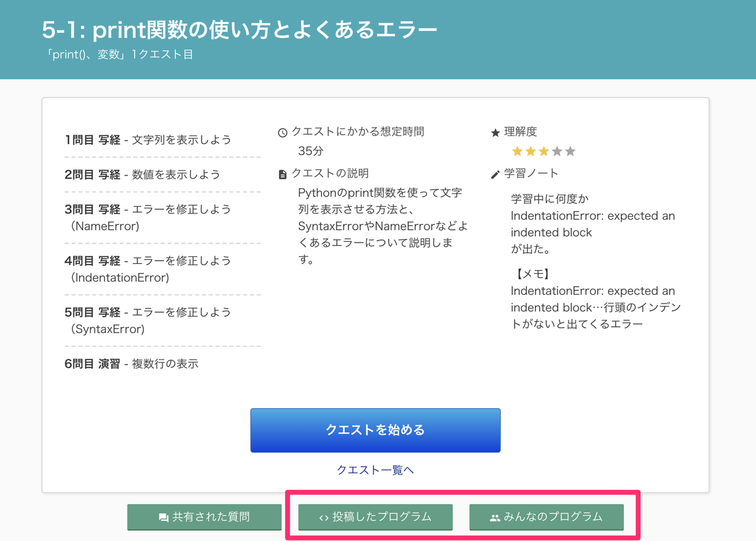Screen dimensions: 756x541
Task: Select 3問目 エラーを修正しよう (NameError)
Action: [x=148, y=217]
